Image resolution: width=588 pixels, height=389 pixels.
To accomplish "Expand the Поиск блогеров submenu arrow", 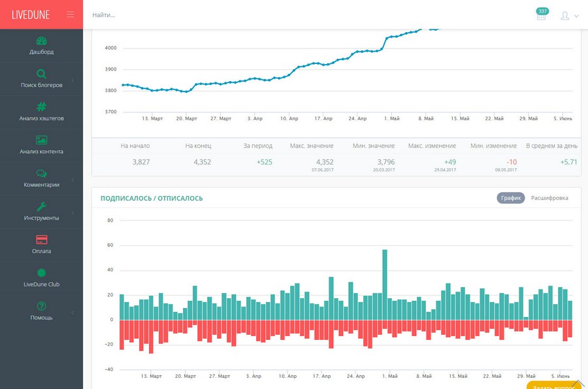I will 73,80.
